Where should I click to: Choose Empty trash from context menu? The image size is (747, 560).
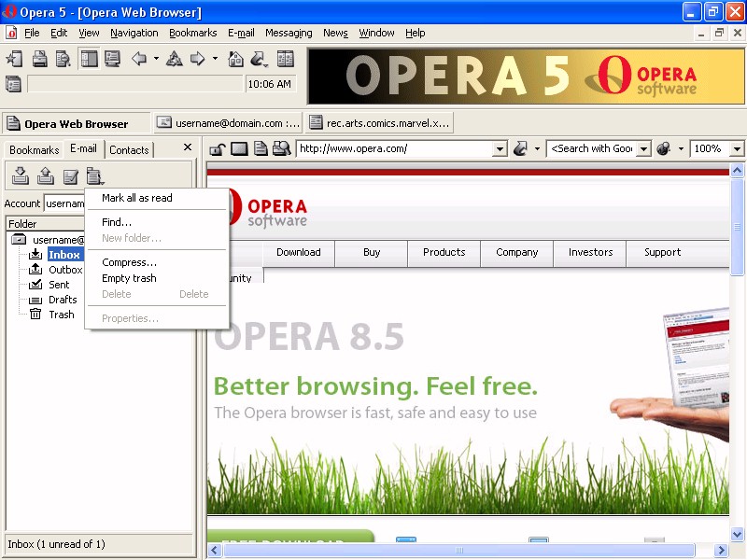point(156,278)
